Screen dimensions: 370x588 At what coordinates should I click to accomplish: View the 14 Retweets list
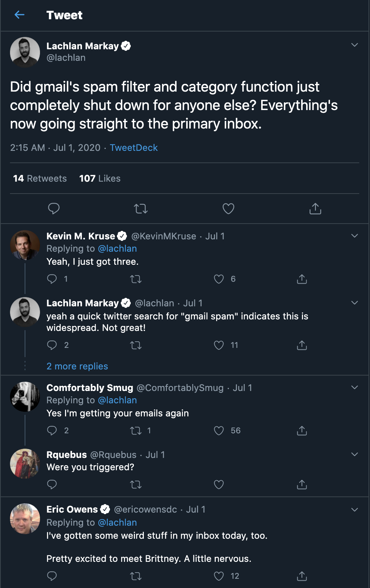pyautogui.click(x=40, y=179)
